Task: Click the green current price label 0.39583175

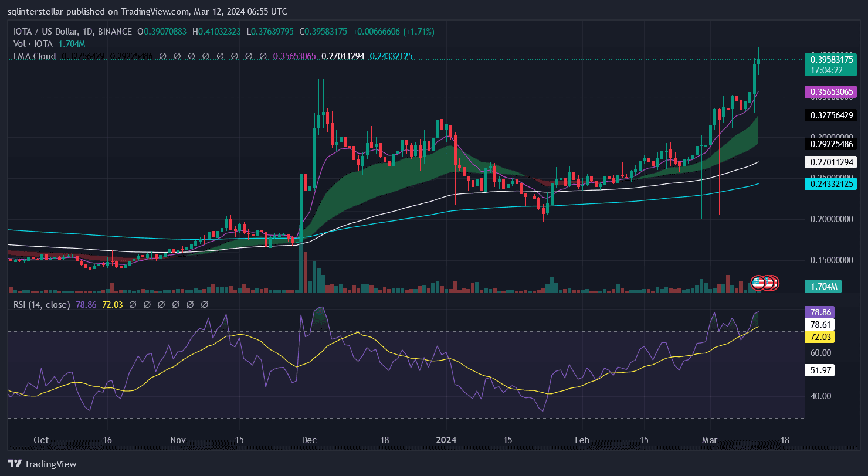Action: pyautogui.click(x=832, y=59)
